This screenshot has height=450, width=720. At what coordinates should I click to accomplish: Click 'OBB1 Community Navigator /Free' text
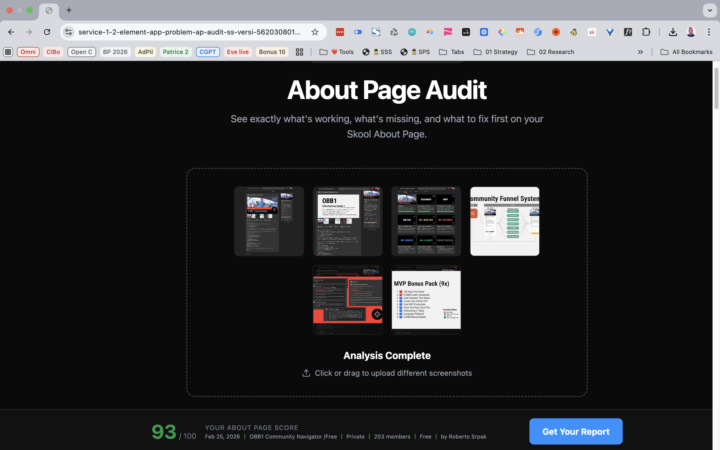(x=293, y=437)
